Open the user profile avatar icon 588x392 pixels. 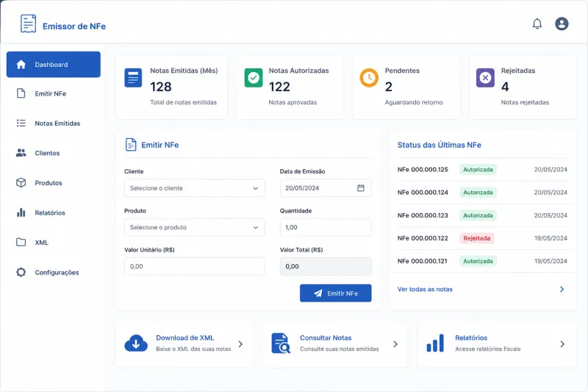click(x=562, y=24)
